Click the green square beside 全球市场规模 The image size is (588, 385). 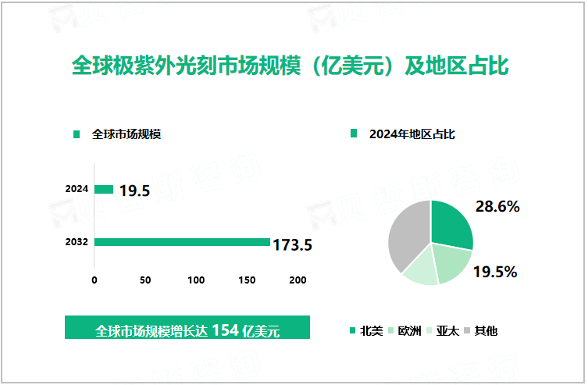tap(77, 134)
